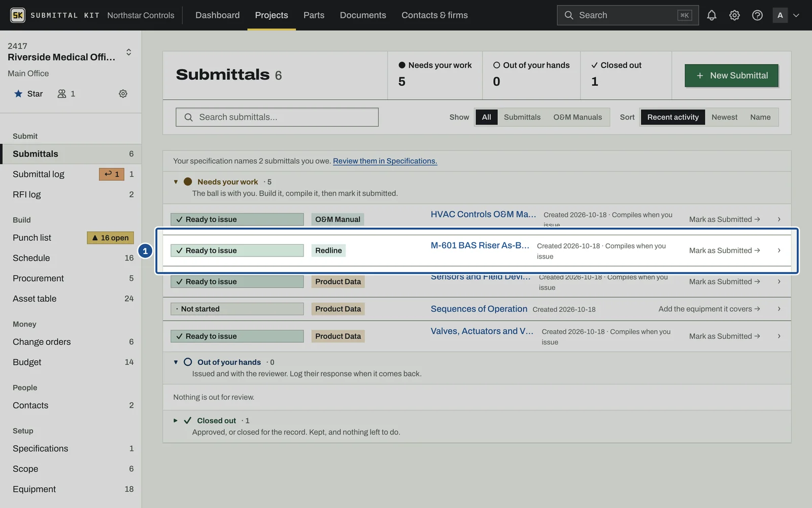Click the Search submittals field

coord(277,117)
